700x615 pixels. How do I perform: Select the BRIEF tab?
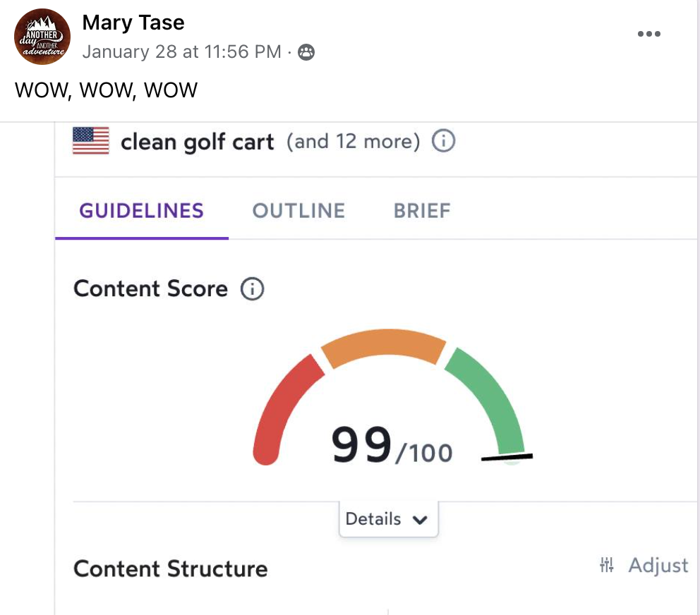click(x=422, y=211)
